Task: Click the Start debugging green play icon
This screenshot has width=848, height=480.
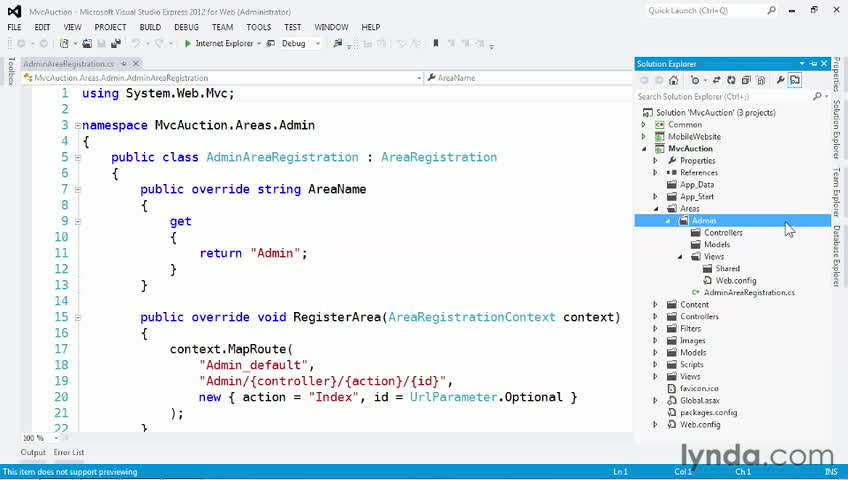Action: coord(188,43)
